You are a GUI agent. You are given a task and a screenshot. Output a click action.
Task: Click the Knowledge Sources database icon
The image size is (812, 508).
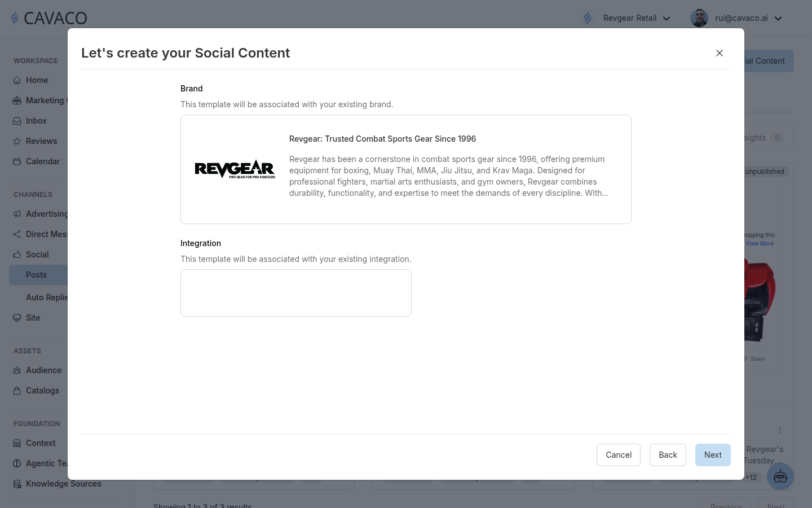click(x=17, y=484)
